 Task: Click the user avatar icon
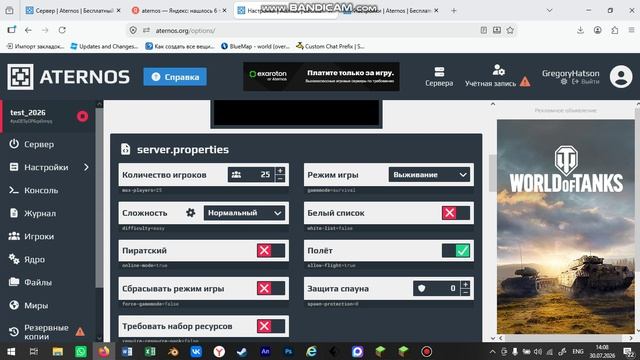click(x=621, y=77)
